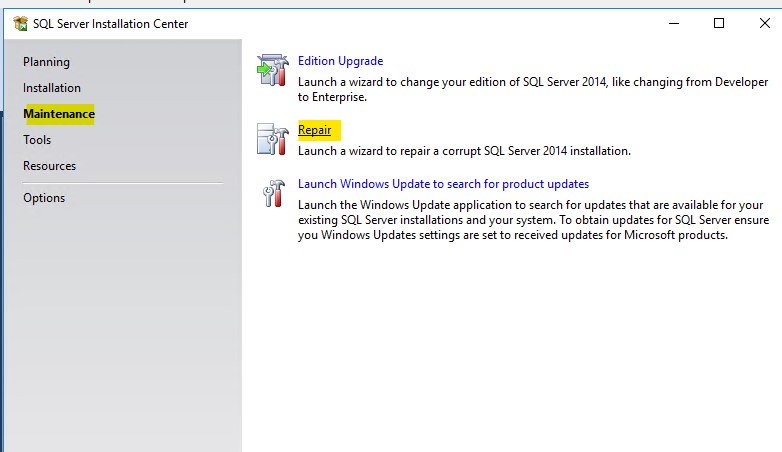Open the Resources section

click(49, 166)
